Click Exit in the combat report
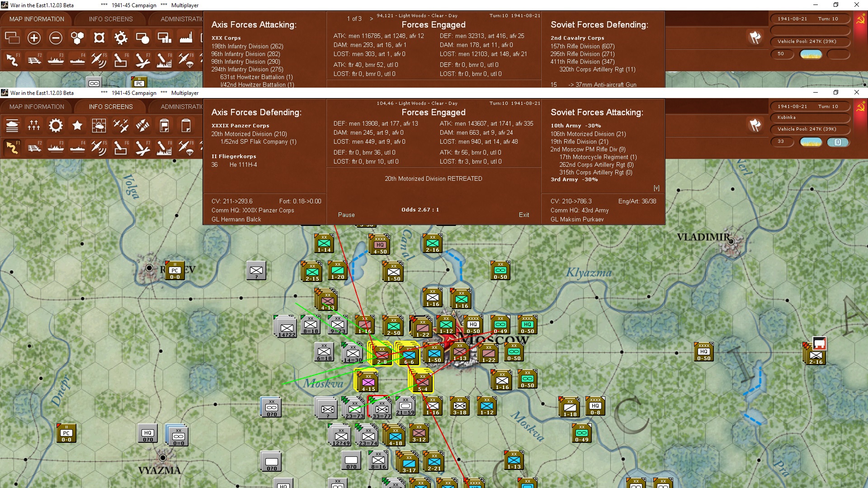Viewport: 868px width, 488px height. 524,215
